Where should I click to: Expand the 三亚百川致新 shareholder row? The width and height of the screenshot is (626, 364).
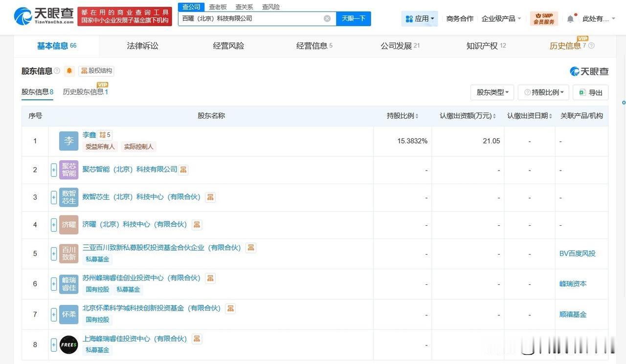click(x=54, y=254)
